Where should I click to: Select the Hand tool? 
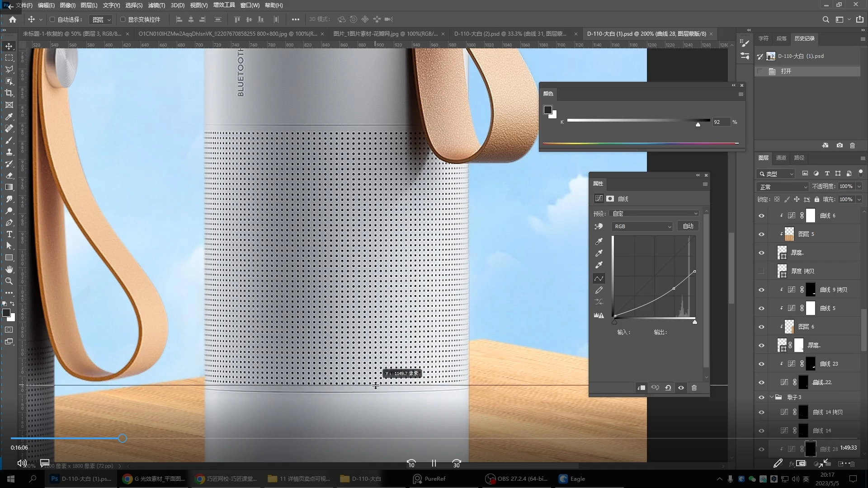point(9,269)
